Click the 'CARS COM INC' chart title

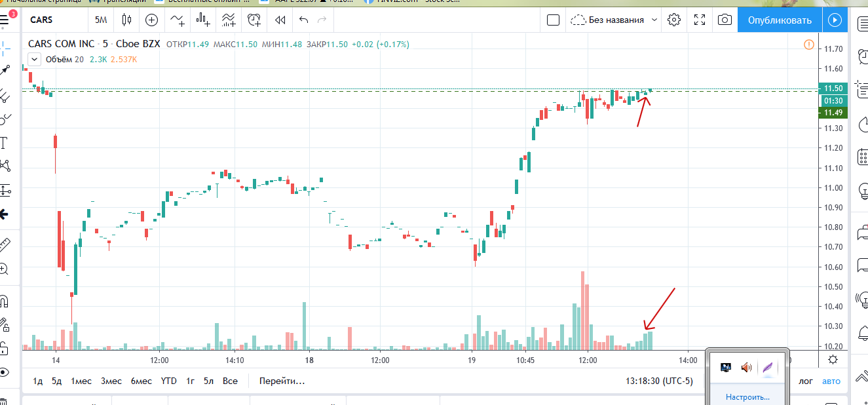coord(60,45)
